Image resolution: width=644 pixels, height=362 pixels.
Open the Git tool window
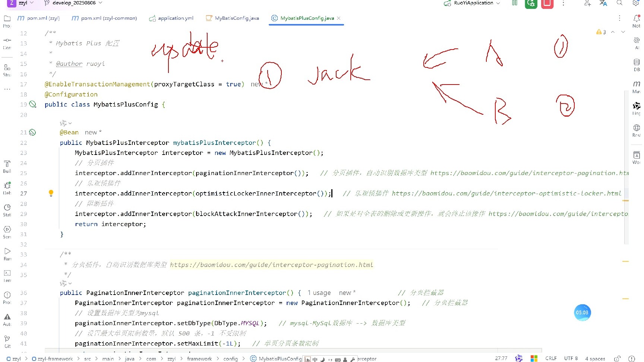pyautogui.click(x=7, y=339)
